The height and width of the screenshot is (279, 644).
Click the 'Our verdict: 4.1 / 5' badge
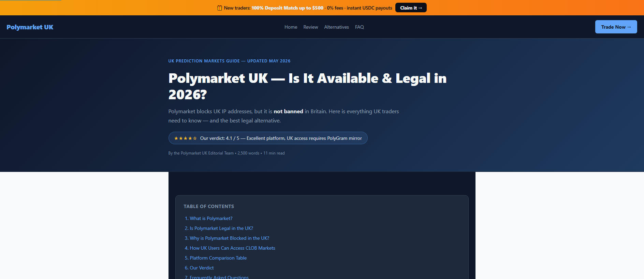tap(268, 138)
